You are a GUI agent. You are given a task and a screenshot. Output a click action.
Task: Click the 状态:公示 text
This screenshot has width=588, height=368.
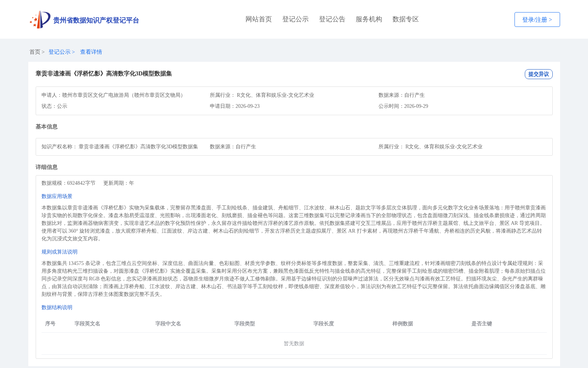[54, 106]
